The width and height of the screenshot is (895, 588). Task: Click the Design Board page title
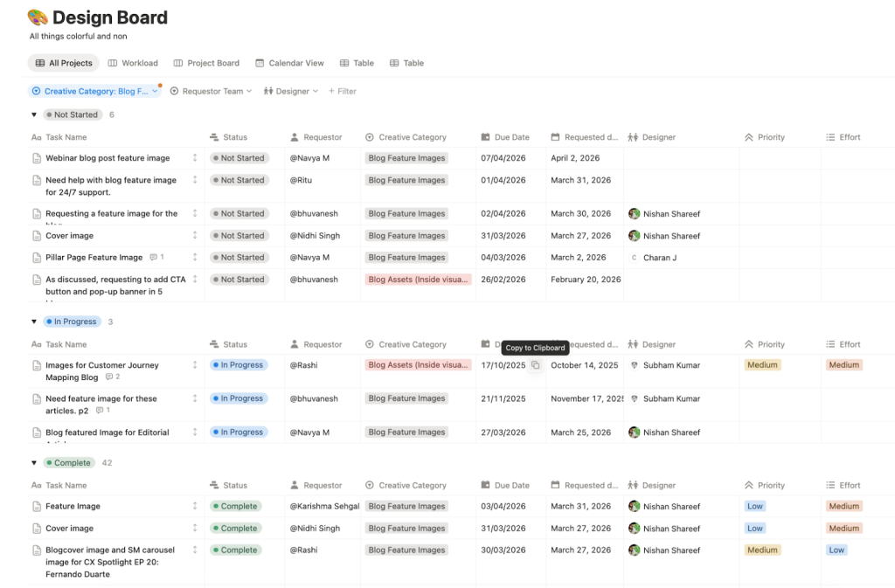point(110,17)
